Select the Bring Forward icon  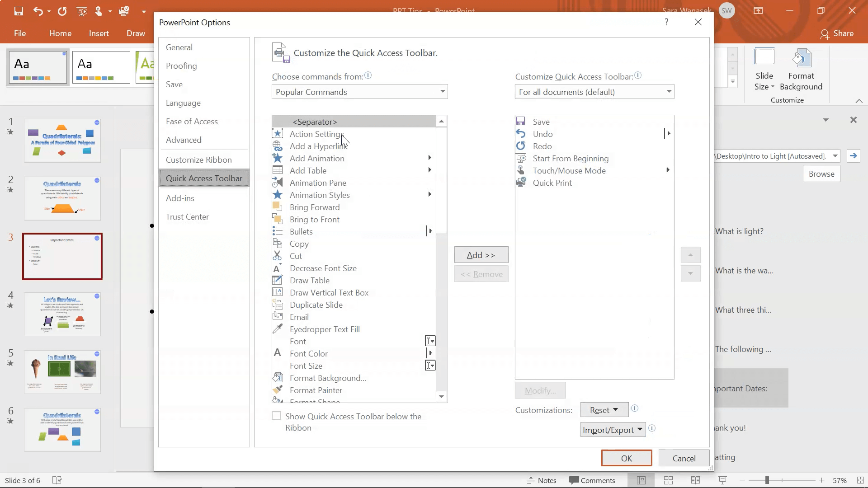coord(278,207)
